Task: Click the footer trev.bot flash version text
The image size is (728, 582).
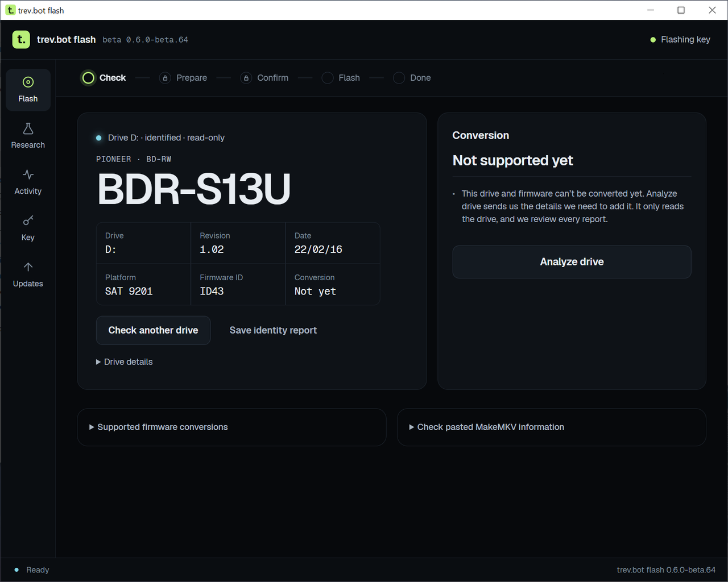Action: 666,570
